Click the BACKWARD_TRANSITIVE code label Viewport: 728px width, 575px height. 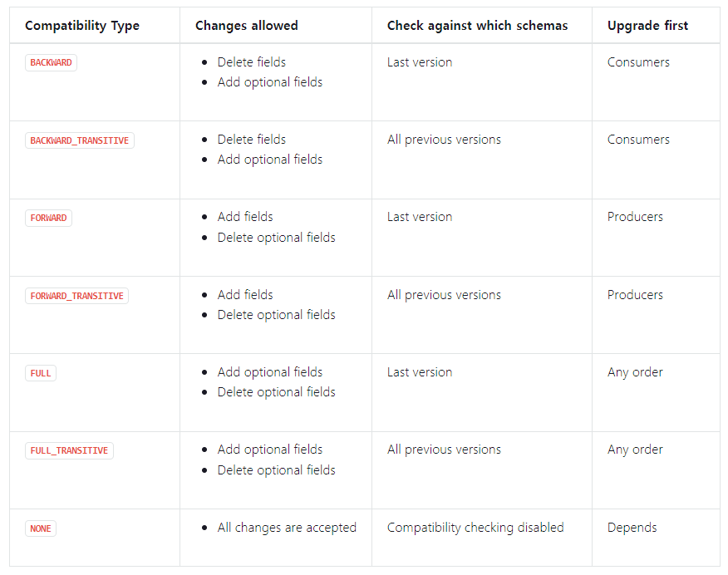[x=79, y=140]
